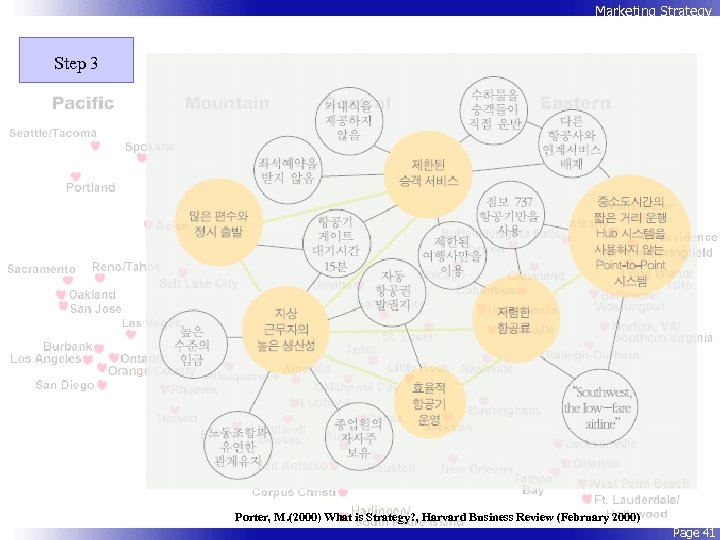Click the heart marker beside Ontario
Viewport: 720px width, 540px height.
point(114,357)
